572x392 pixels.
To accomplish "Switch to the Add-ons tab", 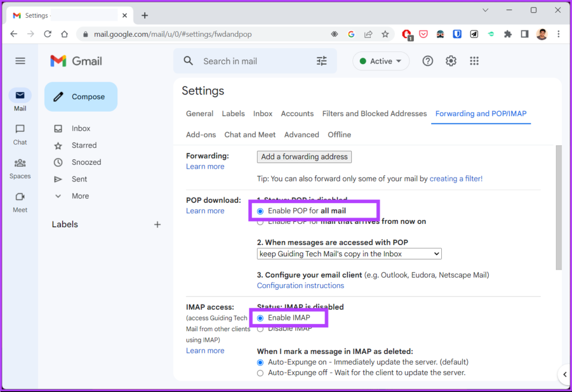I will pos(201,135).
